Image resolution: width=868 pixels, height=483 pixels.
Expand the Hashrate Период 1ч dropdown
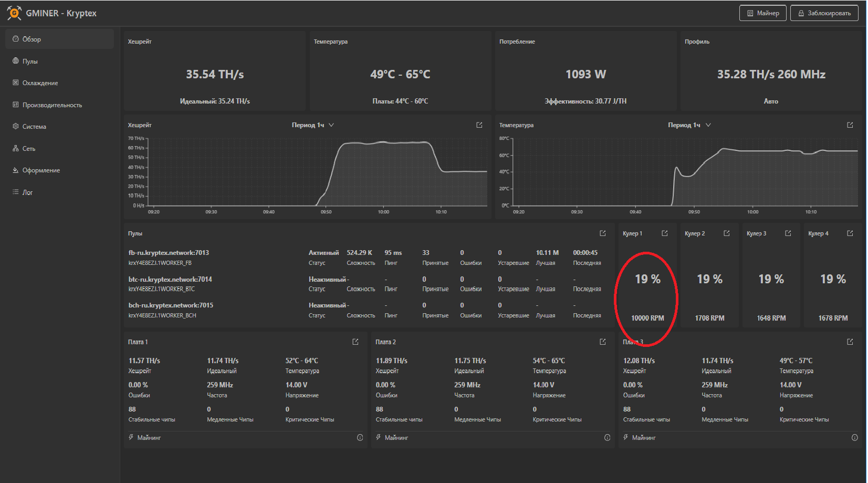pyautogui.click(x=313, y=125)
